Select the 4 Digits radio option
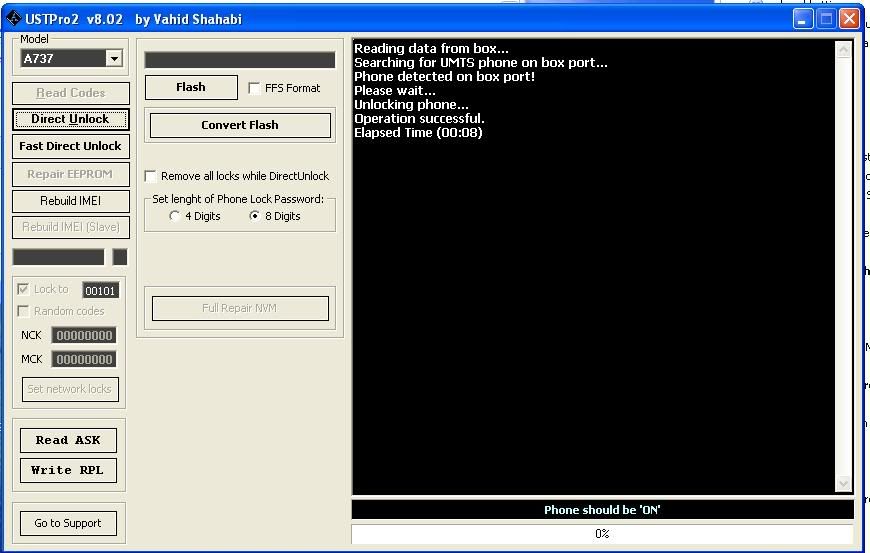 coord(175,216)
